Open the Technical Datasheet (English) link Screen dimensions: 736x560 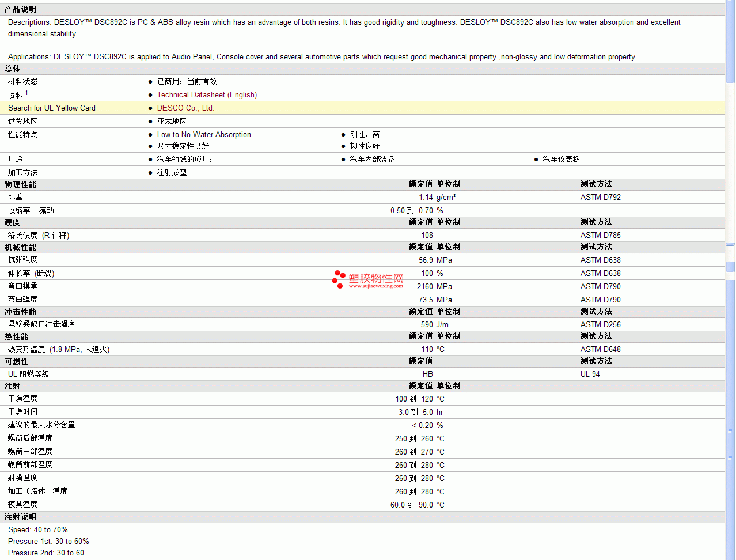tap(207, 95)
